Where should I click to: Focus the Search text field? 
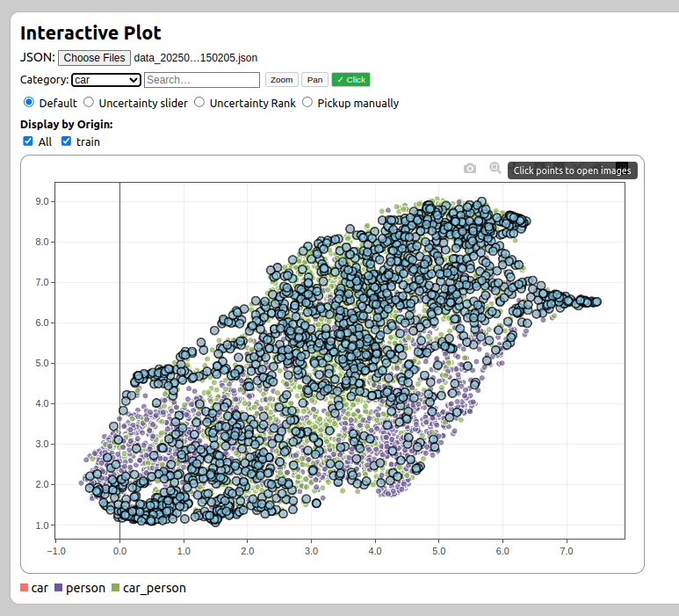point(202,80)
